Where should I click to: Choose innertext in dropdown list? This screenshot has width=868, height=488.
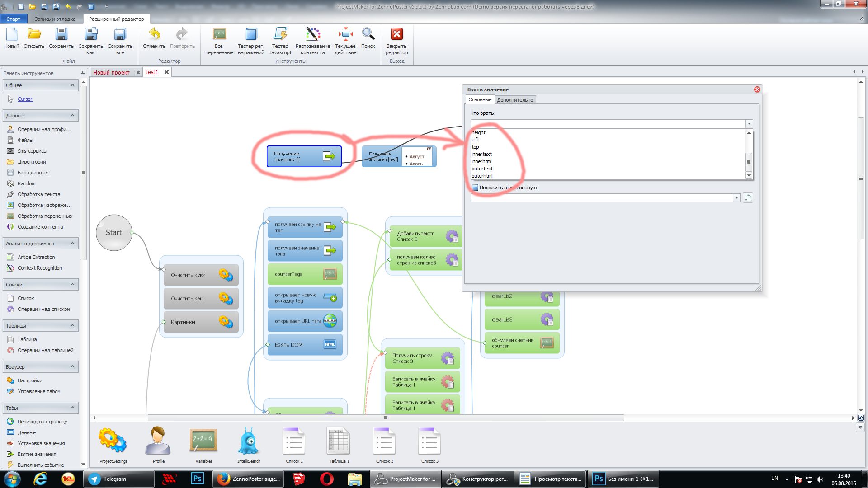click(x=481, y=154)
